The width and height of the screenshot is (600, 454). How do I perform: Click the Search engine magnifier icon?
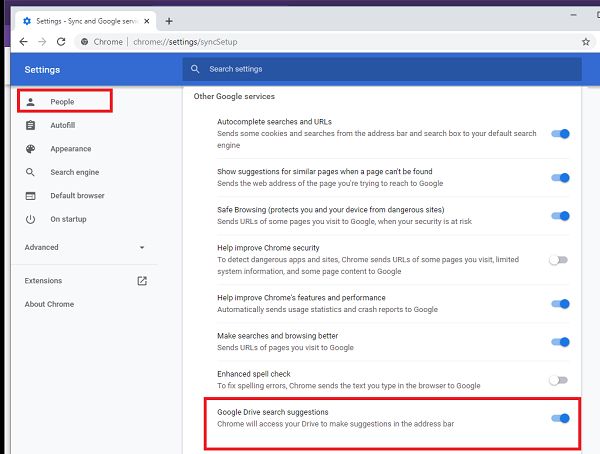[x=30, y=172]
